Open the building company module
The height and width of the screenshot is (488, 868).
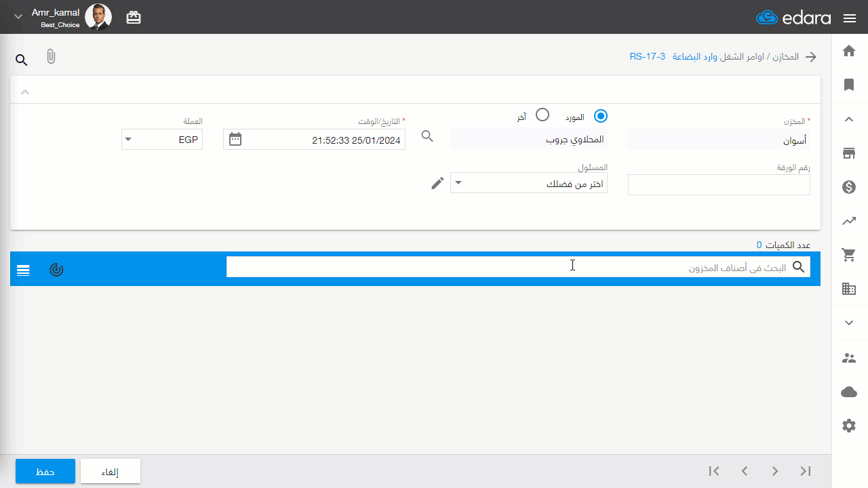click(849, 289)
